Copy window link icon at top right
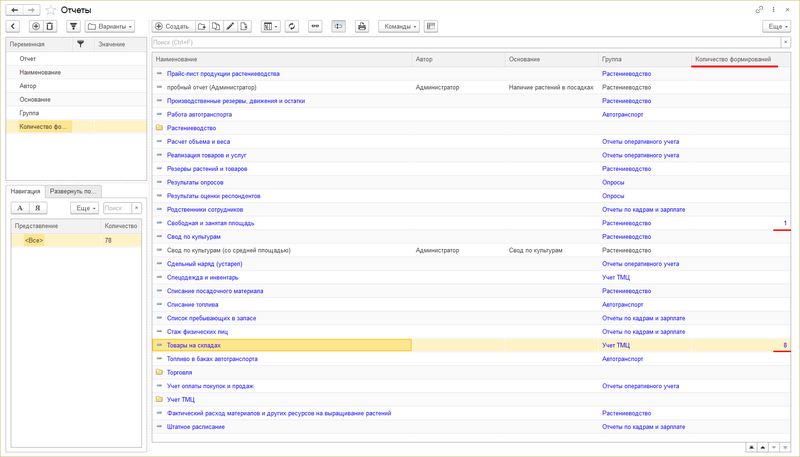The height and width of the screenshot is (457, 800). (759, 10)
